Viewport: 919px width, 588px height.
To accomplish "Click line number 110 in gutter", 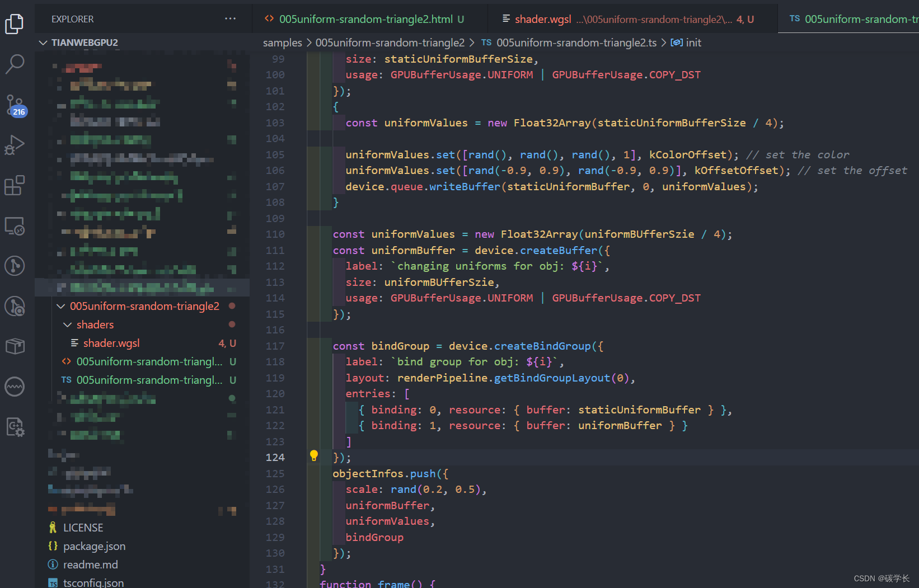I will point(275,234).
